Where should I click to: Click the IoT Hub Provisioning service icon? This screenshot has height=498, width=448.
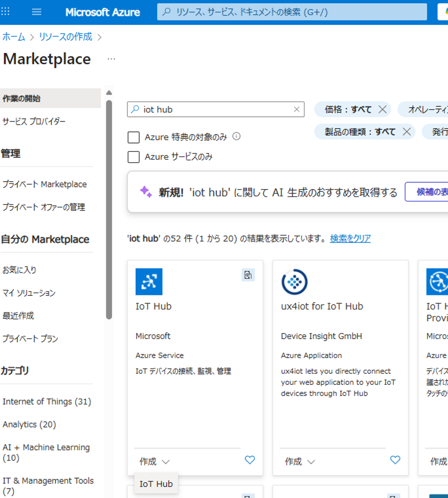point(437,282)
